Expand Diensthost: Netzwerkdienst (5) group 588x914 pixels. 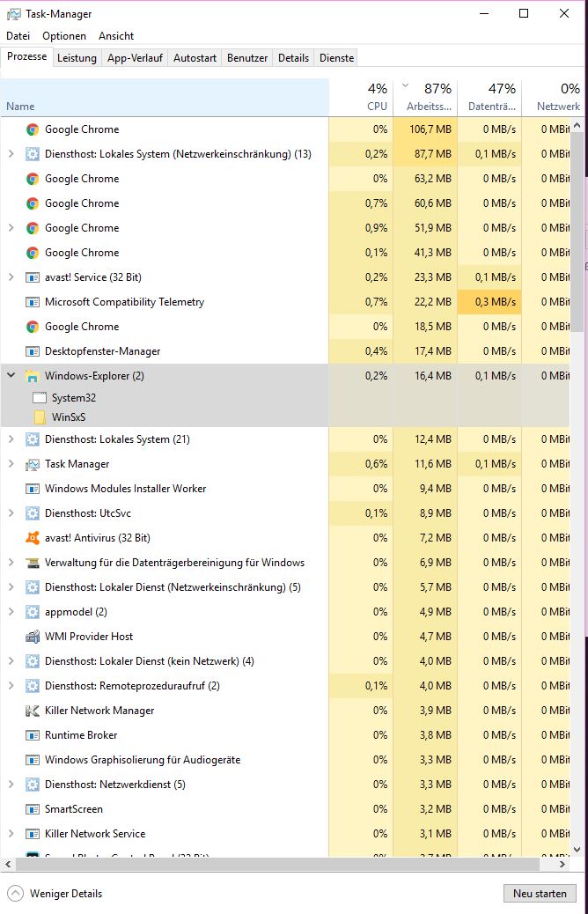(x=11, y=784)
